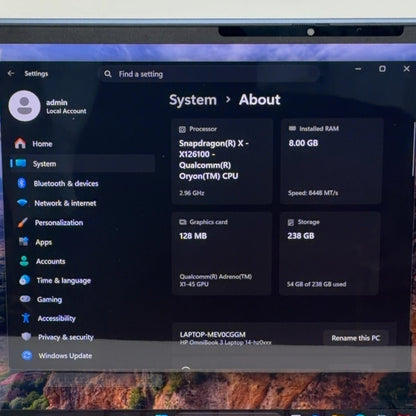Click the Rename this PC button
The width and height of the screenshot is (416, 416).
point(356,338)
